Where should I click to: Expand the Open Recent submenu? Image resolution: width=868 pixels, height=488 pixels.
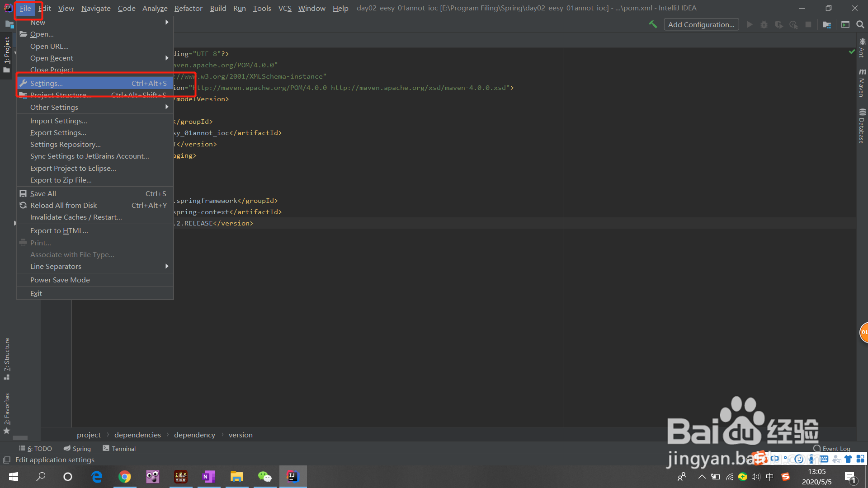[x=95, y=58]
